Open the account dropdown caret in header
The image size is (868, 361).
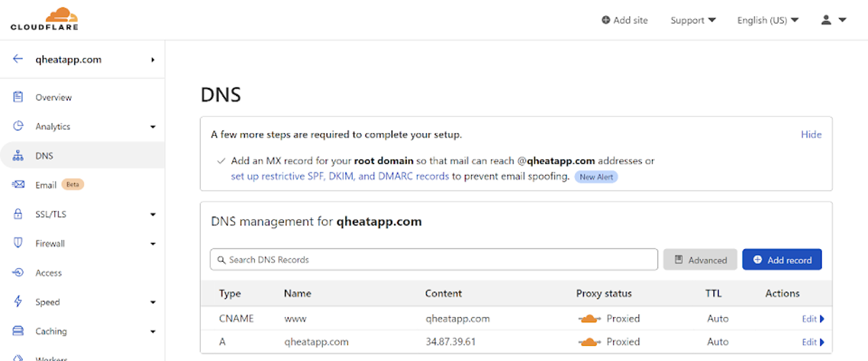(x=842, y=20)
